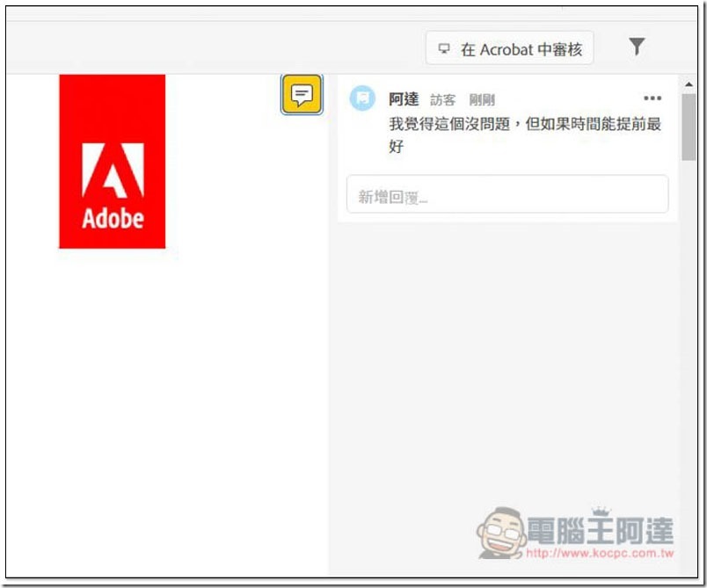Click 阿達's round avatar icon
Screen dimensions: 707x588
tap(362, 98)
